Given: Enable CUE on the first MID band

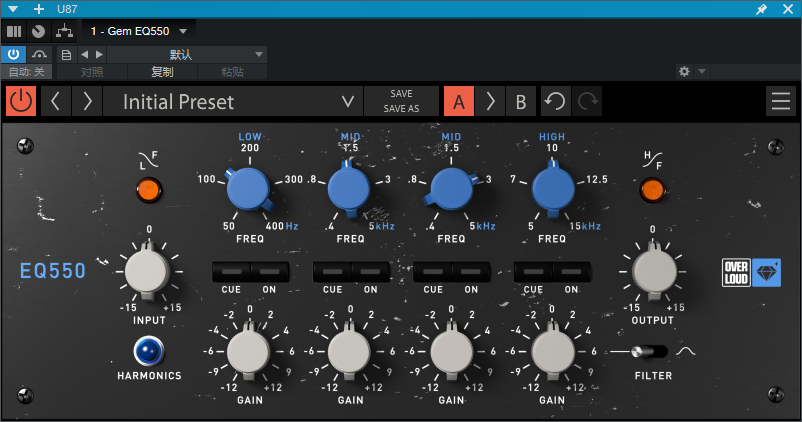Looking at the screenshot, I should tap(332, 272).
